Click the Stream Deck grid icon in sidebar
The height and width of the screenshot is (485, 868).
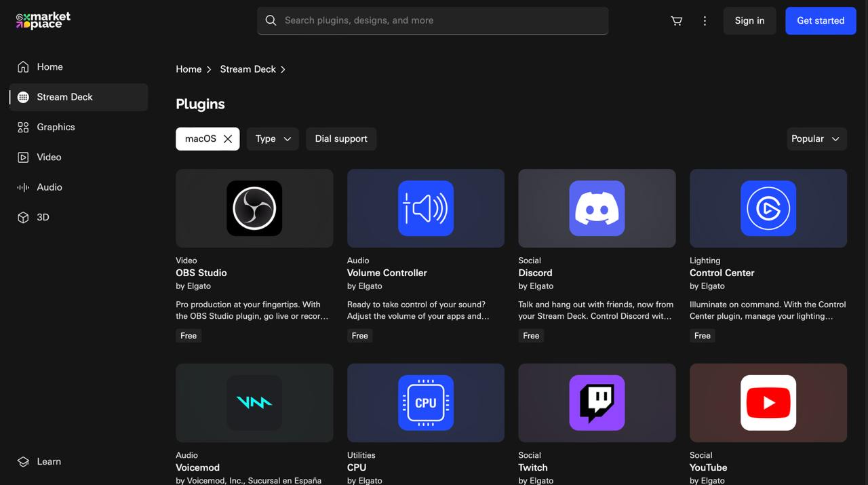[23, 97]
